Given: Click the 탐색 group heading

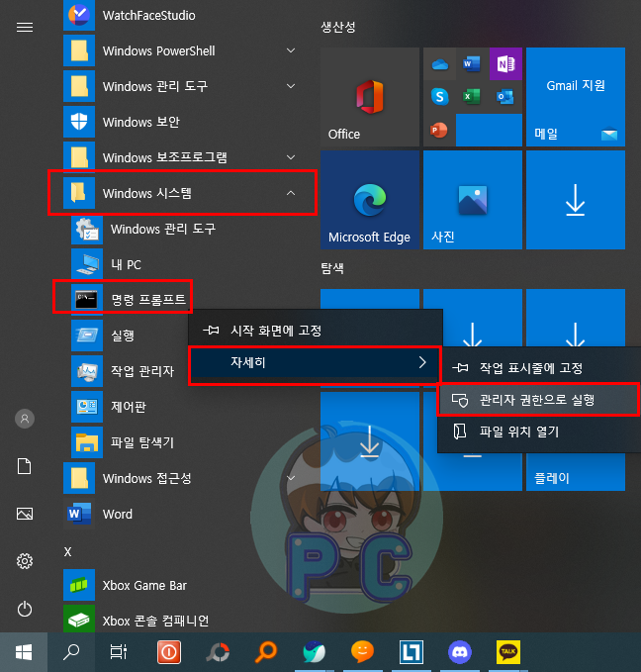Looking at the screenshot, I should coord(332,268).
